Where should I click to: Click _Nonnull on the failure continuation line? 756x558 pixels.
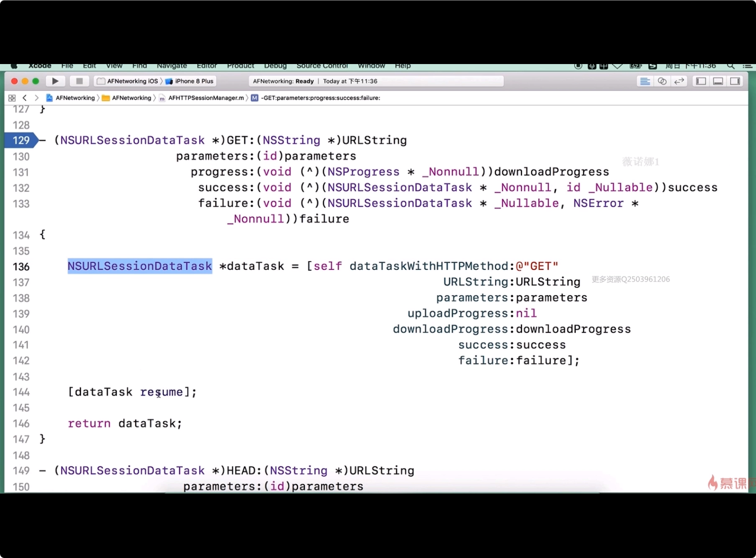[256, 219]
